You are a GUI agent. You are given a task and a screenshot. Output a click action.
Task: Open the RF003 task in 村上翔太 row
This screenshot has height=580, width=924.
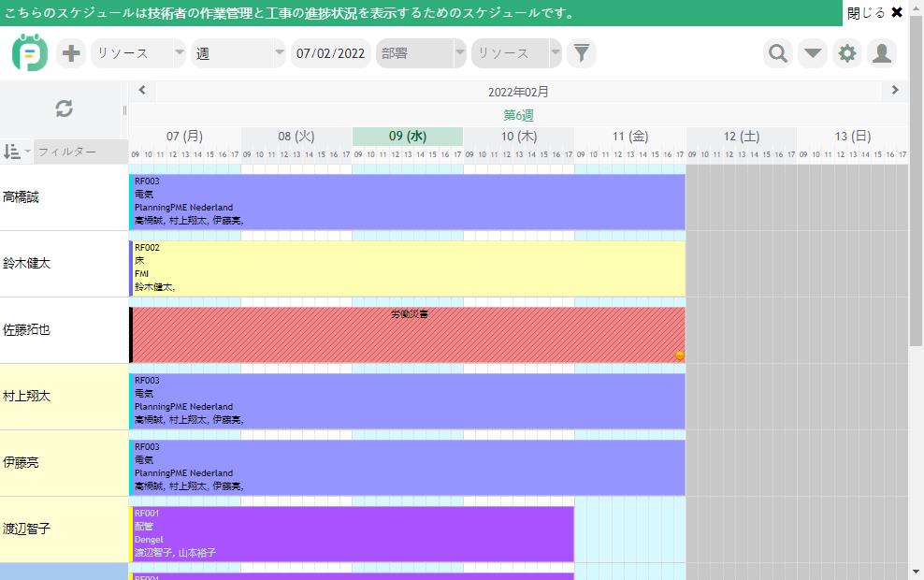click(407, 401)
